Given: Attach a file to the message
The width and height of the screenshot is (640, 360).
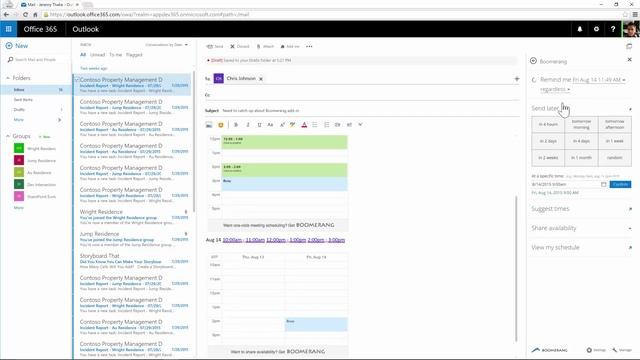Looking at the screenshot, I should pos(265,47).
